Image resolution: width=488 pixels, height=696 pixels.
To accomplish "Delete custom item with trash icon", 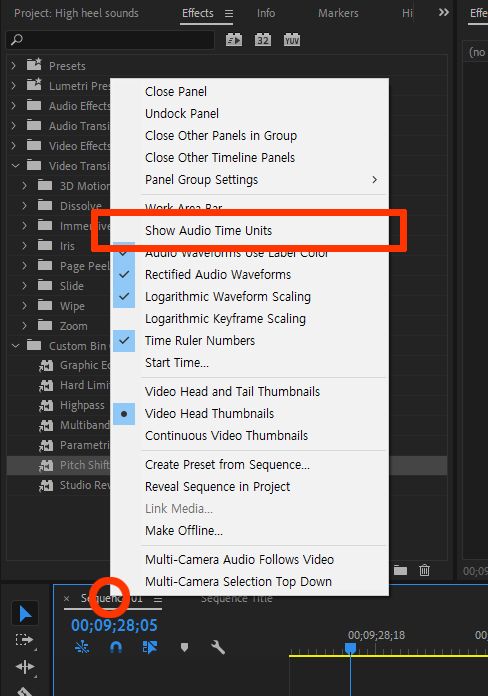I will click(425, 570).
